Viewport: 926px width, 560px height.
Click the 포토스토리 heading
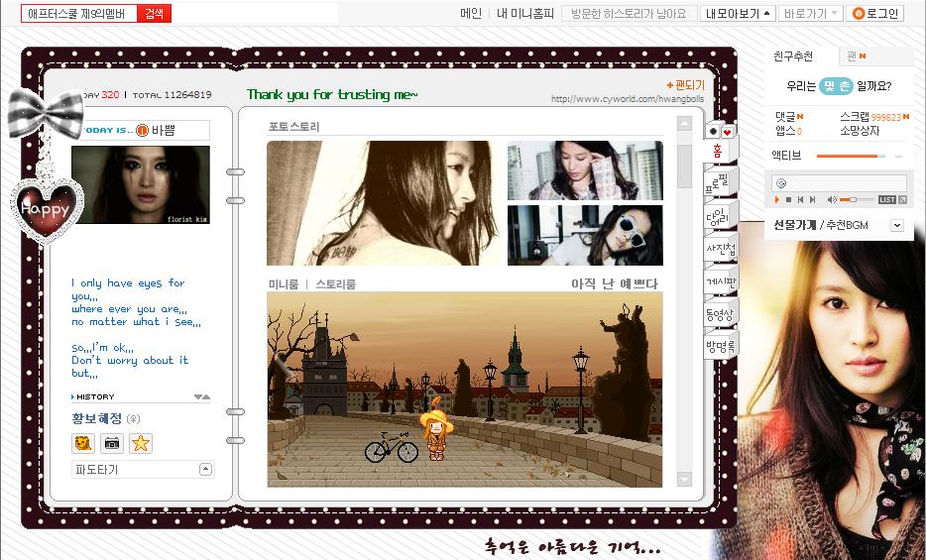pos(294,126)
